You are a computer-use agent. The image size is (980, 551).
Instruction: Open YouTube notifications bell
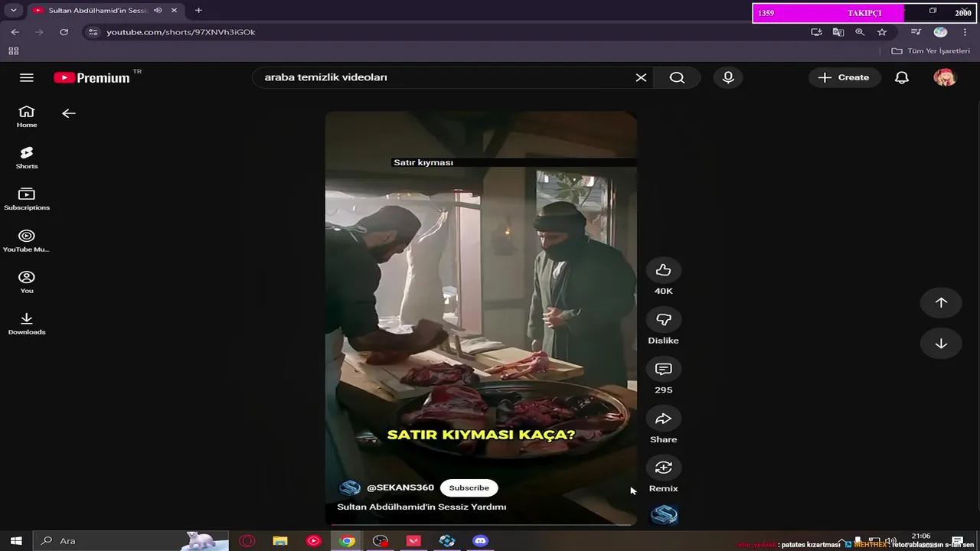(902, 77)
